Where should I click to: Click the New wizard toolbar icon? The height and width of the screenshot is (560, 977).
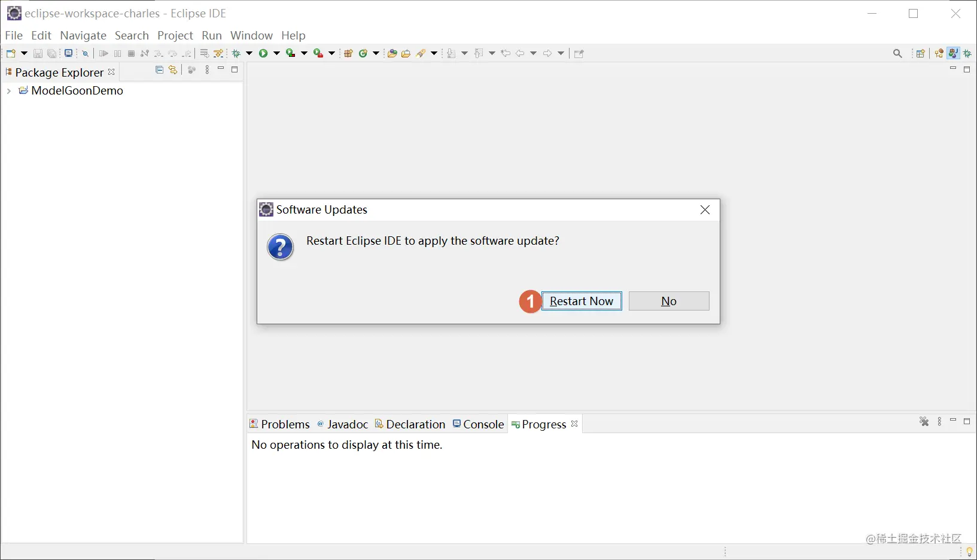11,53
